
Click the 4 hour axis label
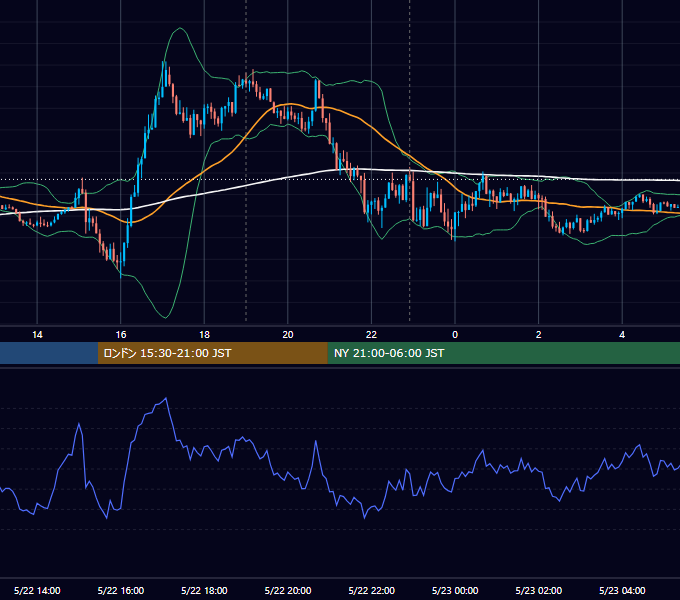point(622,335)
